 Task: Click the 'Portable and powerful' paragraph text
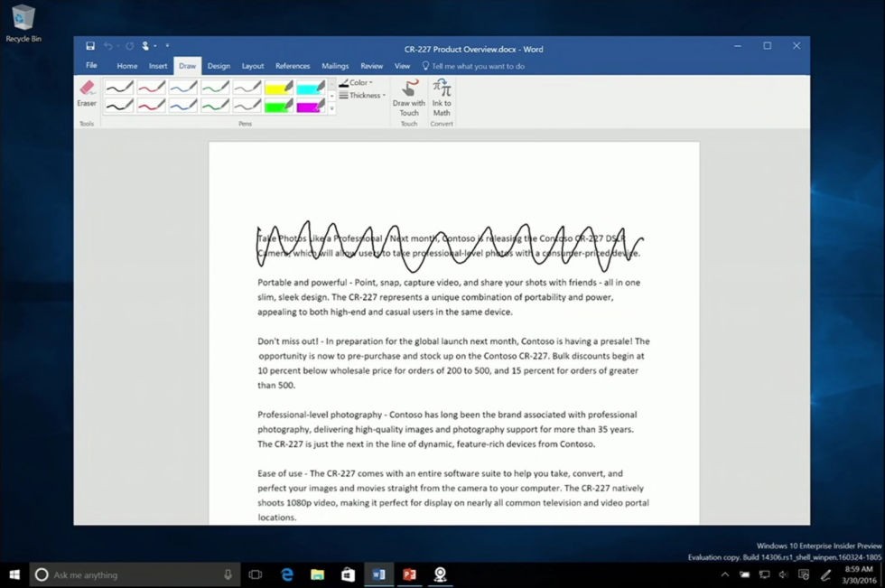[x=449, y=297]
